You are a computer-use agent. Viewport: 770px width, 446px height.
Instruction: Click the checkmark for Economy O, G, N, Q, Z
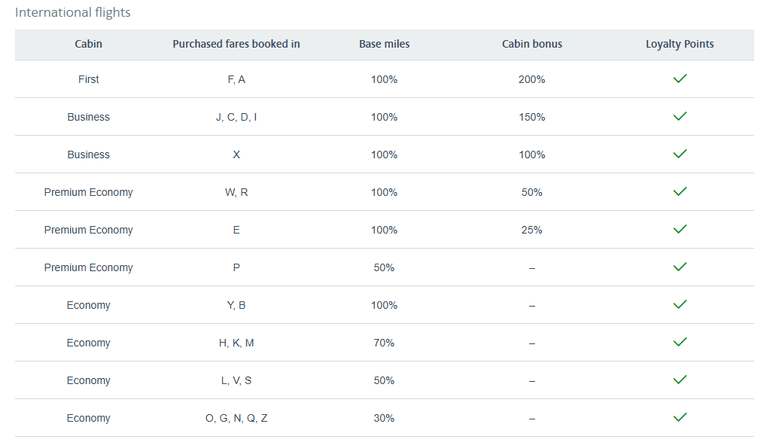click(680, 417)
